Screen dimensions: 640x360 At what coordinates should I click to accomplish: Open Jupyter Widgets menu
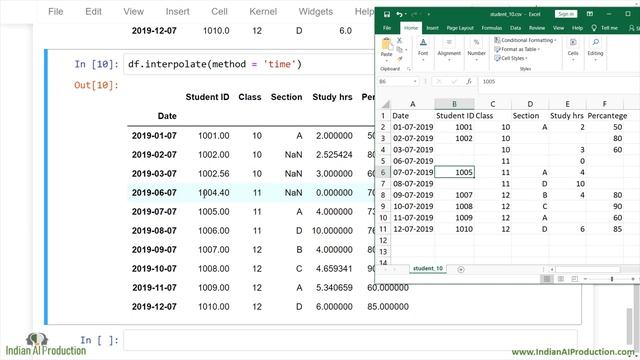tap(316, 11)
